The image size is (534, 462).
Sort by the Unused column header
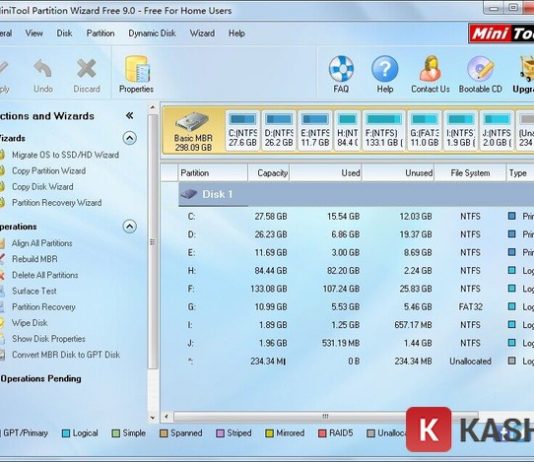[x=398, y=173]
